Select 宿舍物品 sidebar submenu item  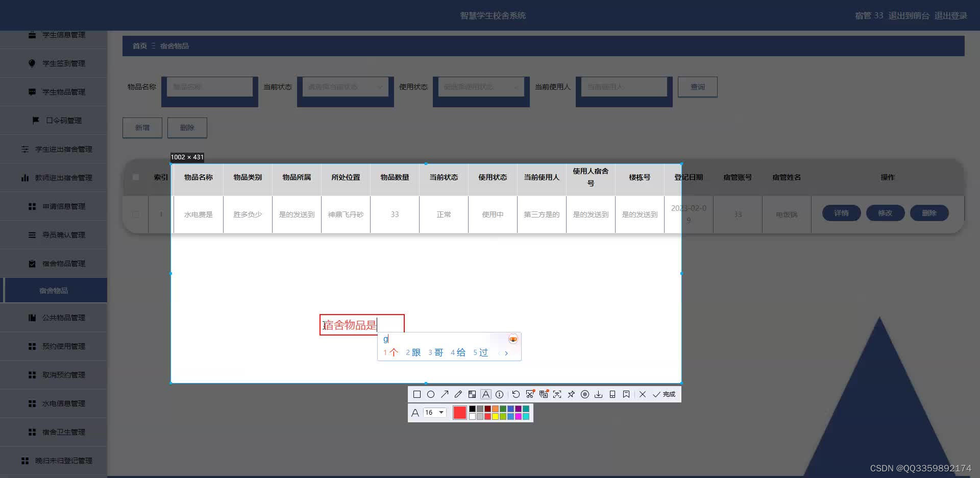(54, 291)
